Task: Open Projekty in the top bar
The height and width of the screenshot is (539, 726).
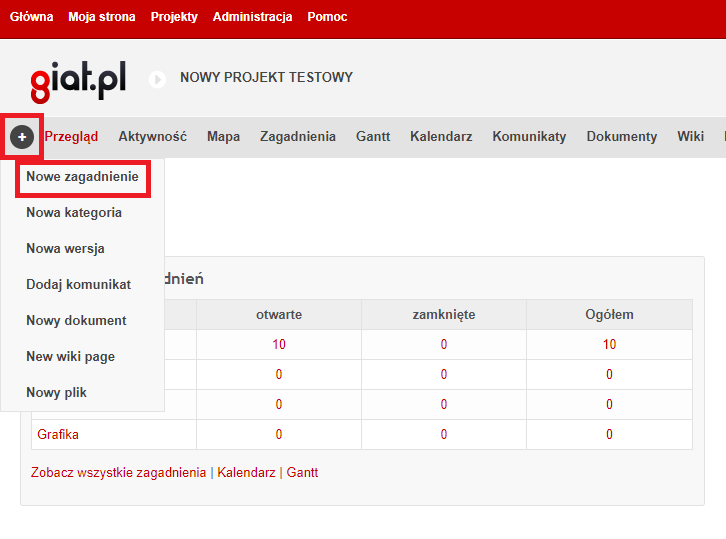Action: pyautogui.click(x=174, y=17)
